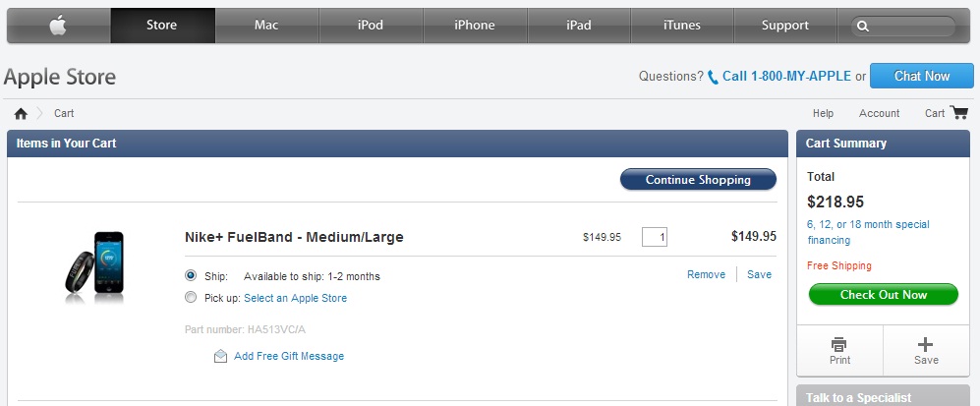Click the $218.95 total amount
This screenshot has height=406, width=980.
point(836,202)
